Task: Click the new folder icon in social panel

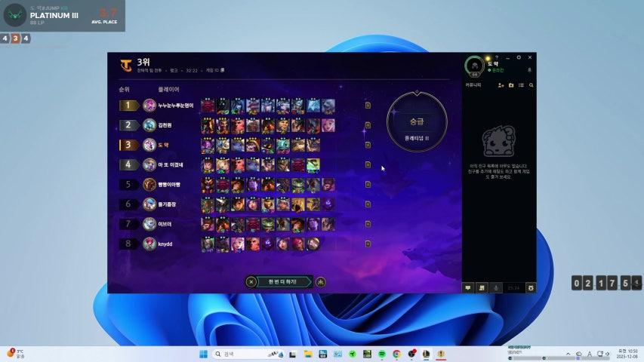Action: pos(511,85)
